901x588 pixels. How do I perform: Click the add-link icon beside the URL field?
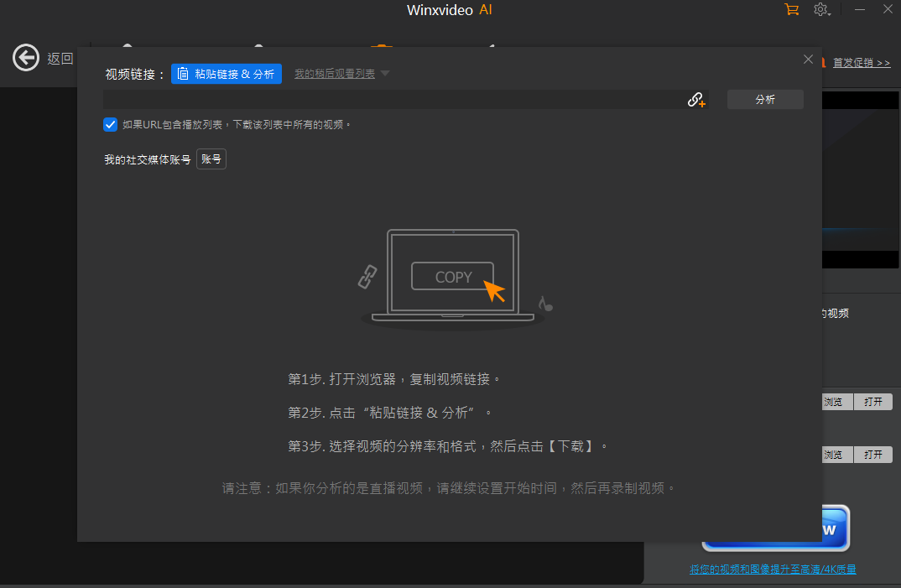click(x=695, y=99)
